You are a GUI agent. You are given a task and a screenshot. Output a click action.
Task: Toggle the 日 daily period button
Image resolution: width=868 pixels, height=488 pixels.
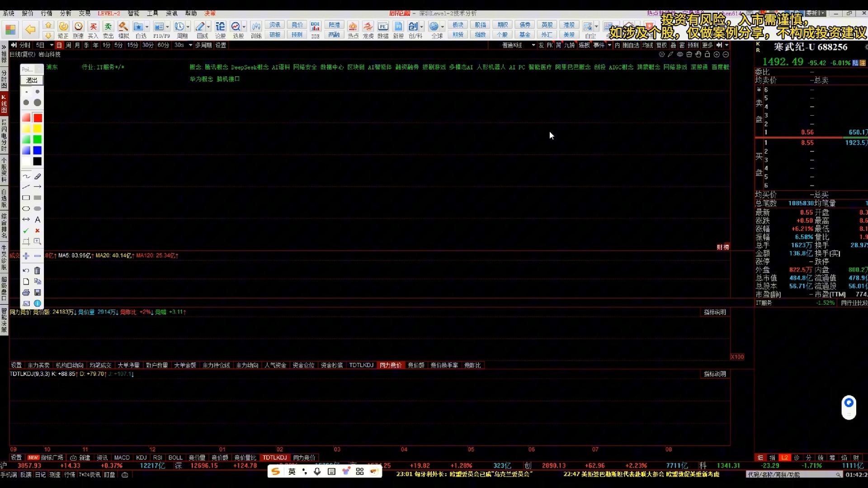[x=59, y=45]
